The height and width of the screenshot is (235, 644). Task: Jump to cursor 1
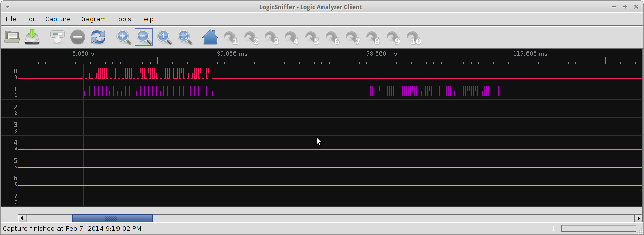pyautogui.click(x=230, y=37)
